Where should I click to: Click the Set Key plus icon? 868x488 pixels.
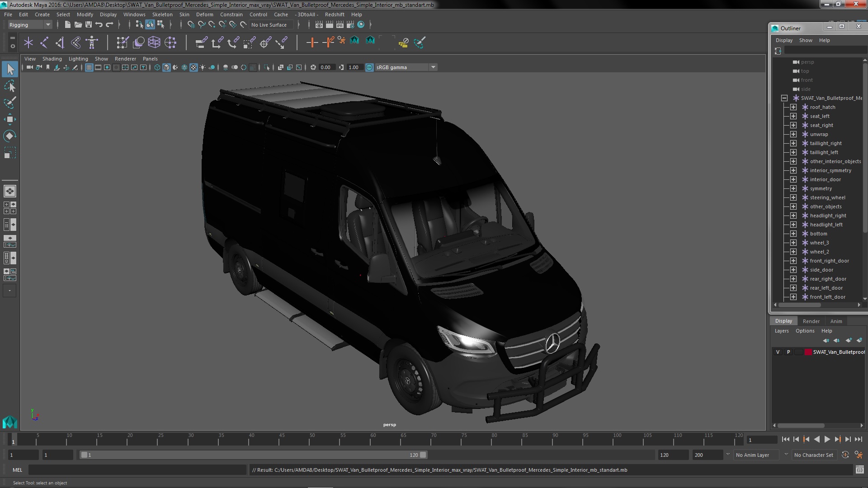click(312, 42)
